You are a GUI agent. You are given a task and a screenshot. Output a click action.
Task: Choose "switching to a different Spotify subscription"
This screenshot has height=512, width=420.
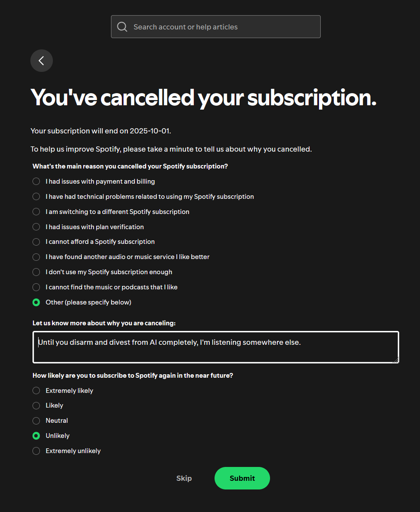36,212
